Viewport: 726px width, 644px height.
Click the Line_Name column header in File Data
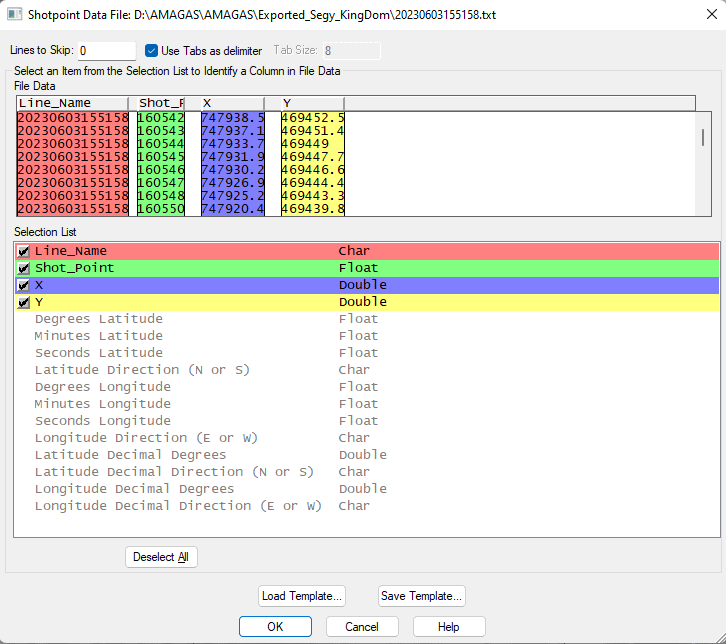coord(72,103)
